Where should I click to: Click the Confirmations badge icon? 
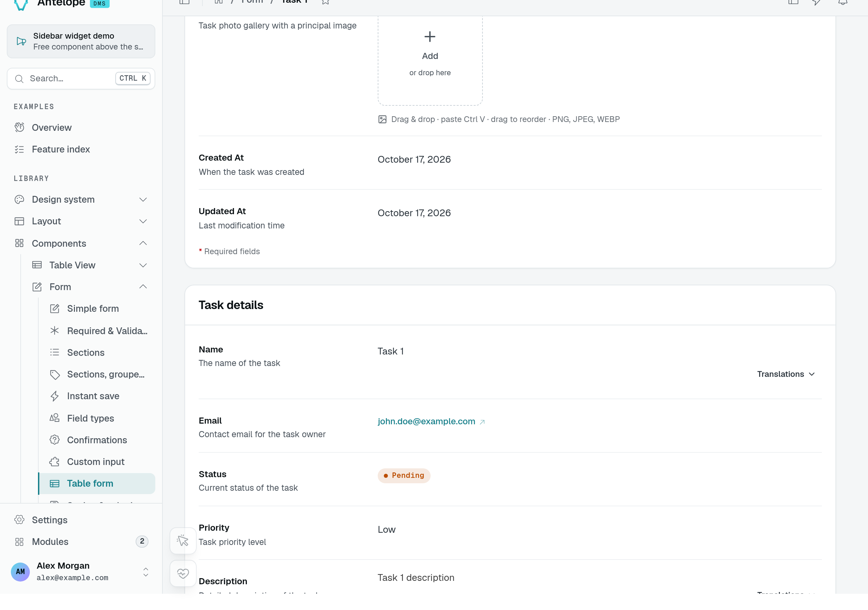(x=55, y=440)
